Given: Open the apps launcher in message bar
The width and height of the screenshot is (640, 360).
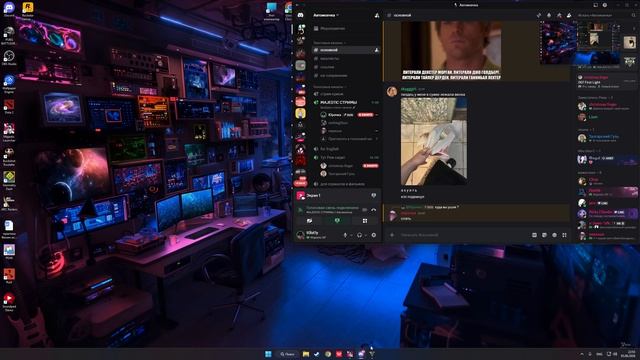Looking at the screenshot, I should pos(564,235).
